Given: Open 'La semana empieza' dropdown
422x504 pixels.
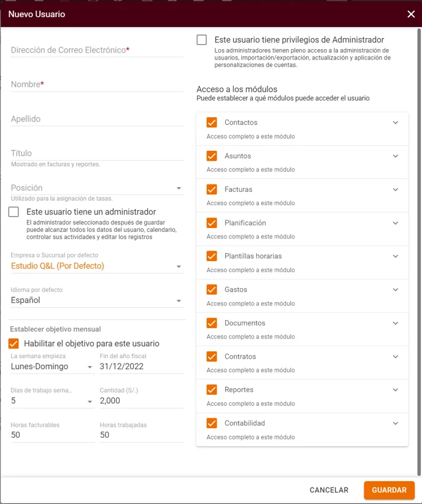Looking at the screenshot, I should point(52,367).
